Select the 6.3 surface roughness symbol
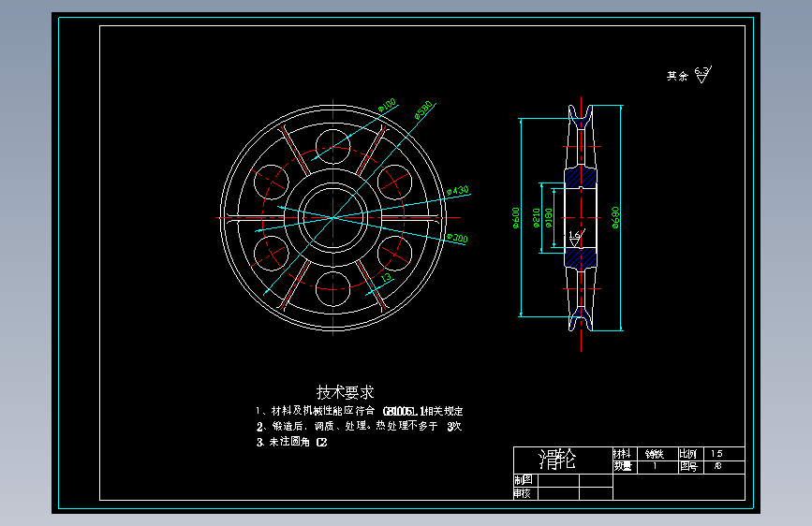The width and height of the screenshot is (812, 526). pyautogui.click(x=703, y=74)
